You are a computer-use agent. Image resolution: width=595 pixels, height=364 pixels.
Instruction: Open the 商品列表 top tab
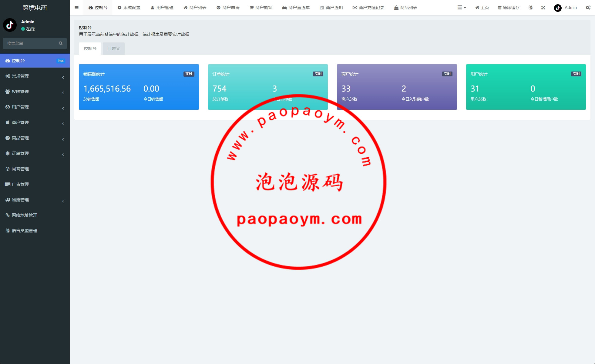click(x=406, y=8)
